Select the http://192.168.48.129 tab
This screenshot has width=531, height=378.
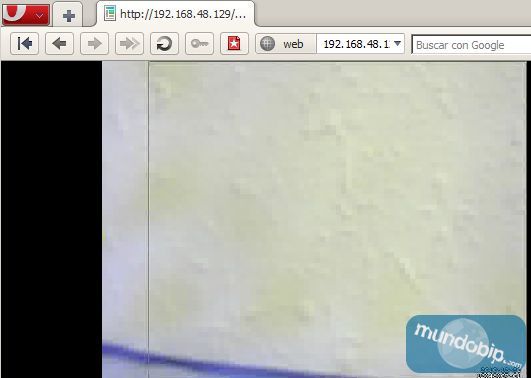pyautogui.click(x=175, y=14)
